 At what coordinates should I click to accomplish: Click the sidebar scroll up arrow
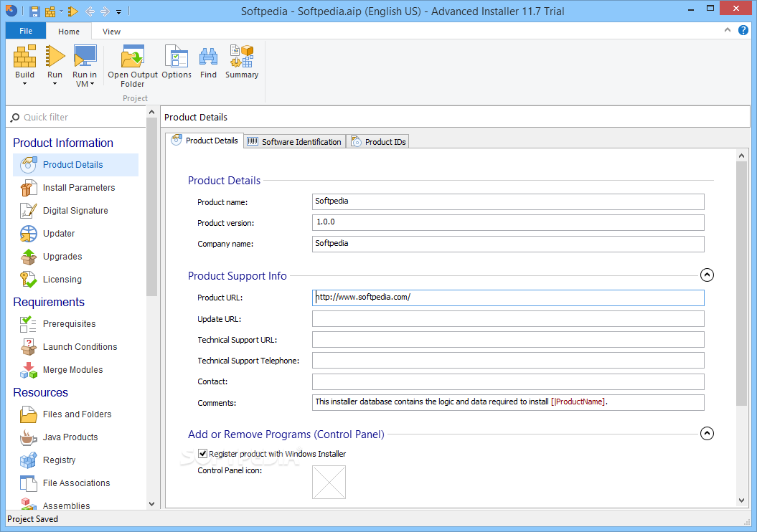pyautogui.click(x=151, y=113)
